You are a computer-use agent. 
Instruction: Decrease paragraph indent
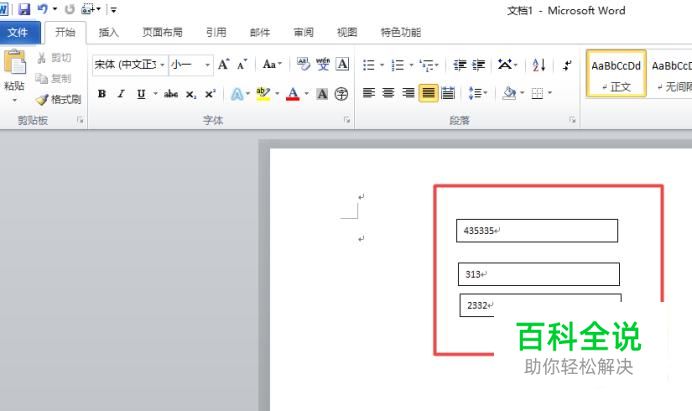tap(460, 65)
